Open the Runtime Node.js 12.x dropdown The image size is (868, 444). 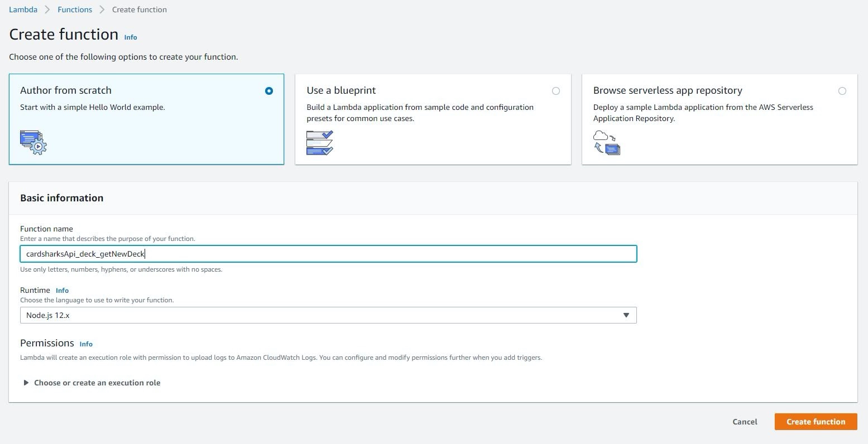point(328,315)
